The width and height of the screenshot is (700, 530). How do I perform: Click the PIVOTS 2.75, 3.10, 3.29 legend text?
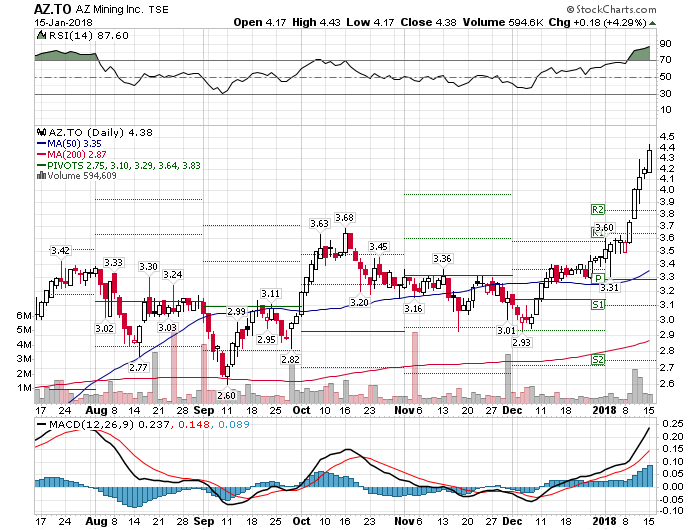(x=124, y=165)
